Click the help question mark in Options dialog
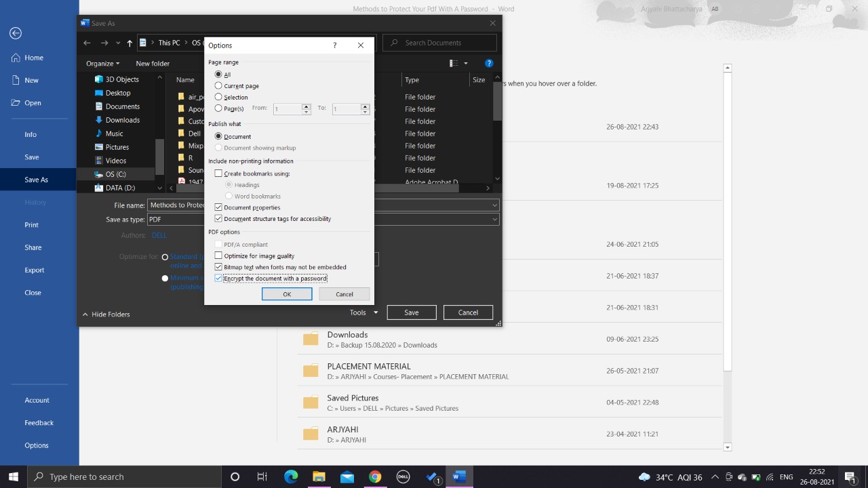The width and height of the screenshot is (868, 488). [x=334, y=45]
